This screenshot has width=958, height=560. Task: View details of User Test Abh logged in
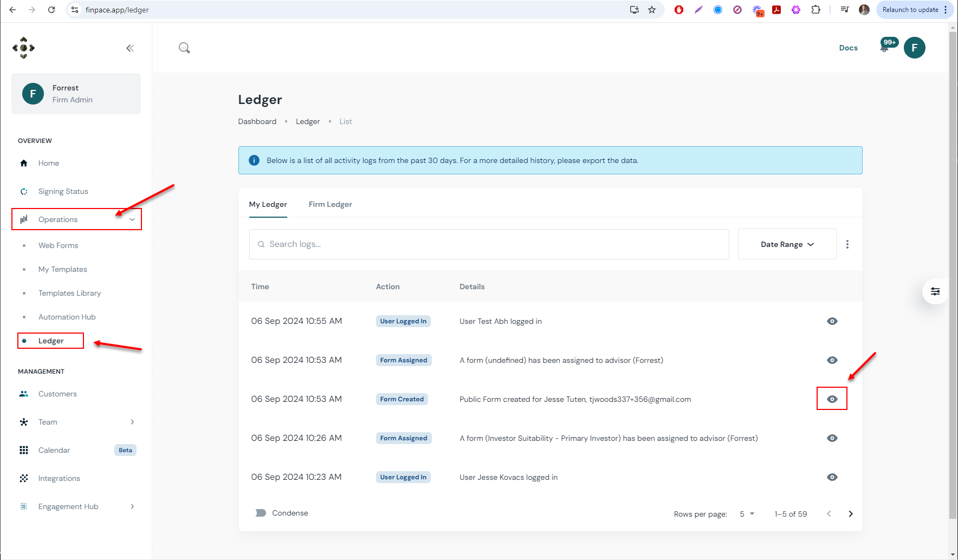[x=832, y=321]
